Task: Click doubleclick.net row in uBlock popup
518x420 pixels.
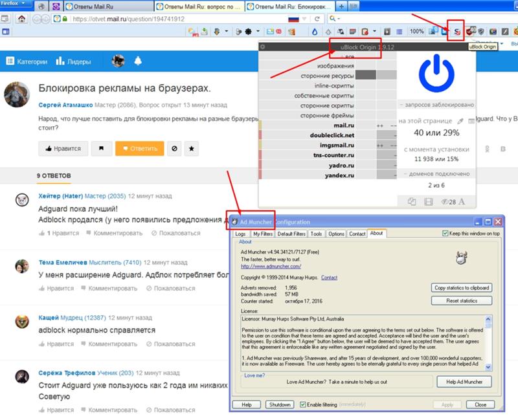Action: click(x=328, y=135)
